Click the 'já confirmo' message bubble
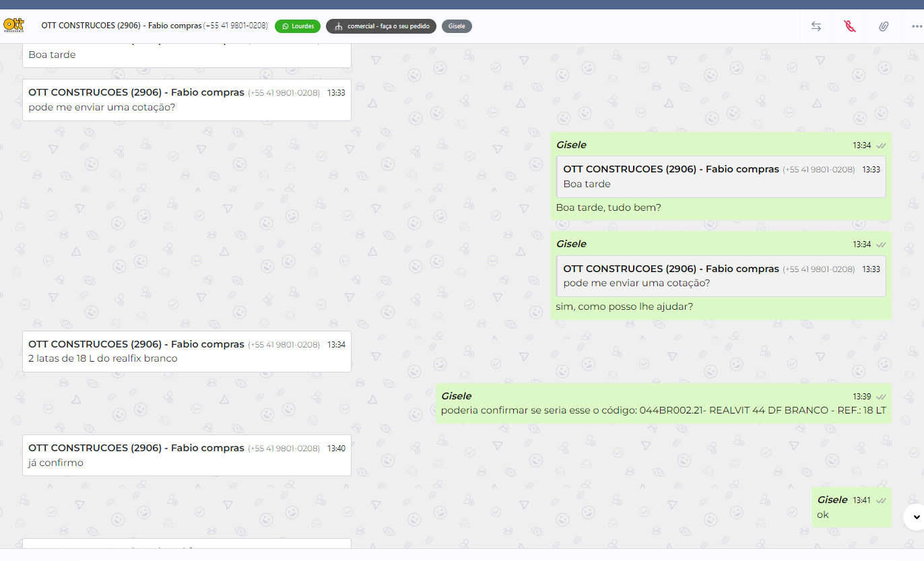Viewport: 924px width, 561px height. tap(56, 463)
